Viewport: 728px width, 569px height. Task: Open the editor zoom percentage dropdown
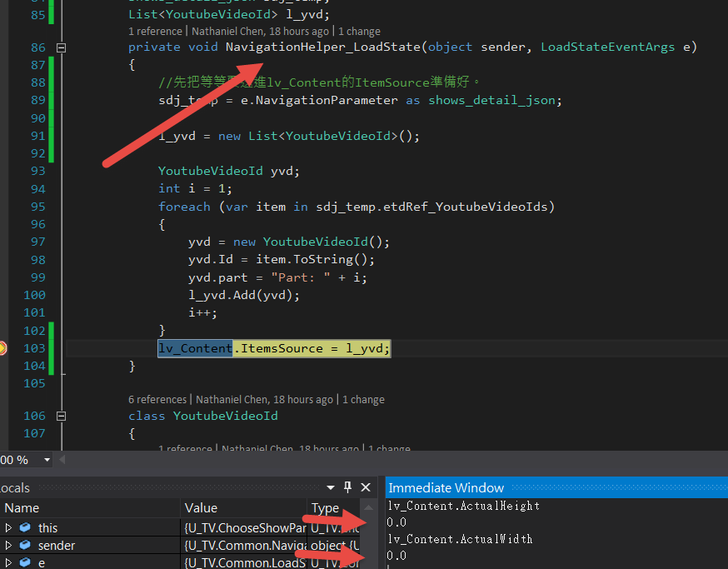(x=47, y=460)
